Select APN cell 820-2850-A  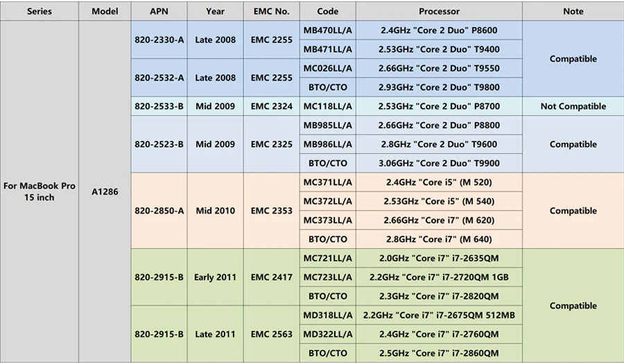pos(159,211)
